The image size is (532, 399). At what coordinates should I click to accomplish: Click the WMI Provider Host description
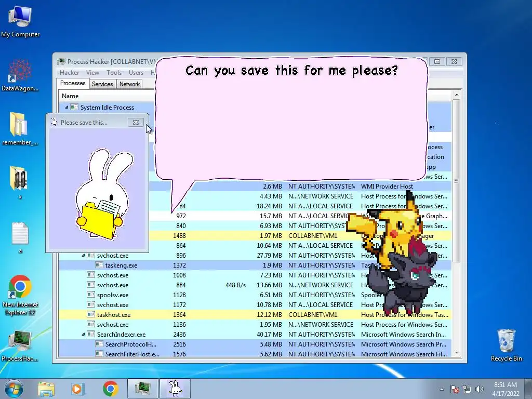[387, 187]
